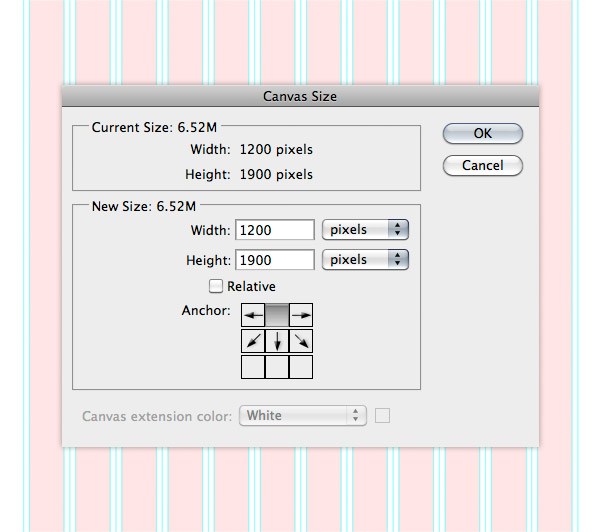Confirm canvas size with OK button

click(483, 134)
